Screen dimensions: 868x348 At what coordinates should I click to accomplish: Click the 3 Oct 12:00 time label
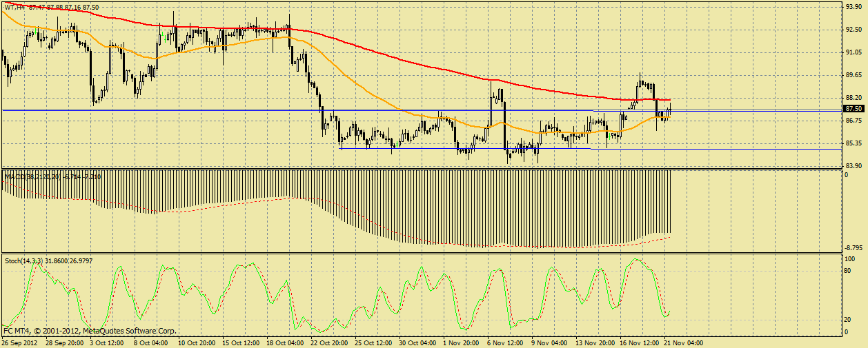pos(106,342)
